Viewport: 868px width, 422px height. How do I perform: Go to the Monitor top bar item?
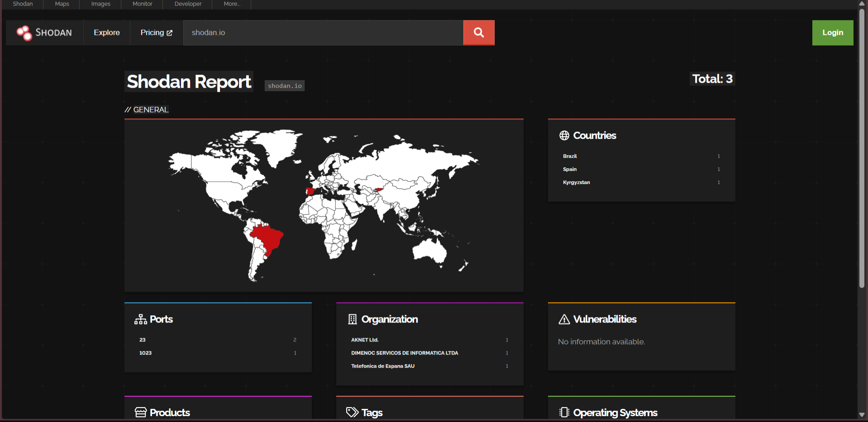pos(142,4)
